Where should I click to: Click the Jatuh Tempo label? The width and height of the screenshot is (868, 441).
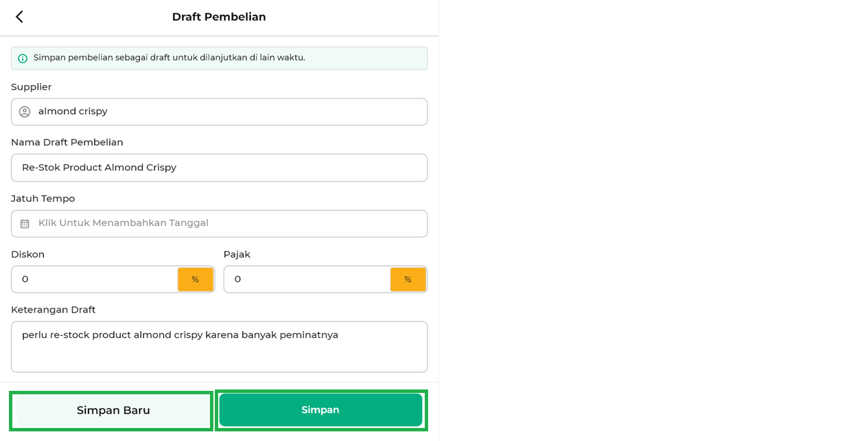click(43, 199)
